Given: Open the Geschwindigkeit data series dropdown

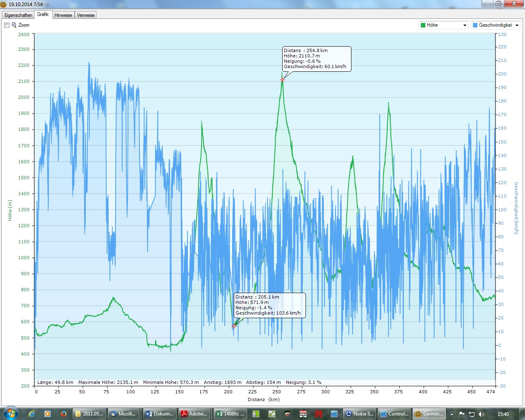Looking at the screenshot, I should 495,25.
